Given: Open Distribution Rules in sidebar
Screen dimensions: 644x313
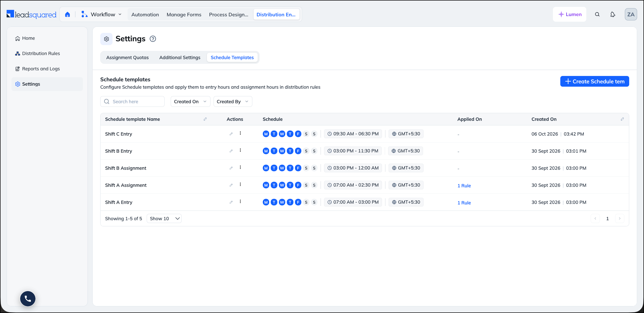Looking at the screenshot, I should point(47,54).
